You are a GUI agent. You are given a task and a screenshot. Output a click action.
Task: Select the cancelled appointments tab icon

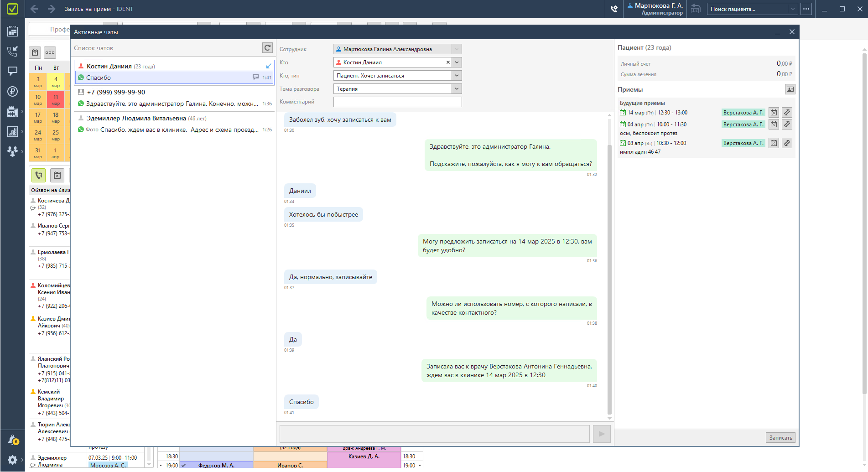click(x=57, y=175)
